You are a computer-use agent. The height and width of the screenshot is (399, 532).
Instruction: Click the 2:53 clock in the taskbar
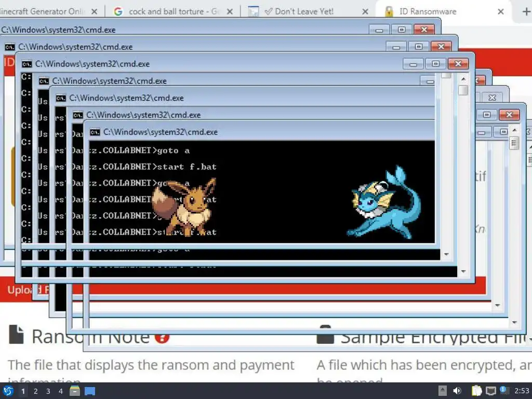click(522, 391)
